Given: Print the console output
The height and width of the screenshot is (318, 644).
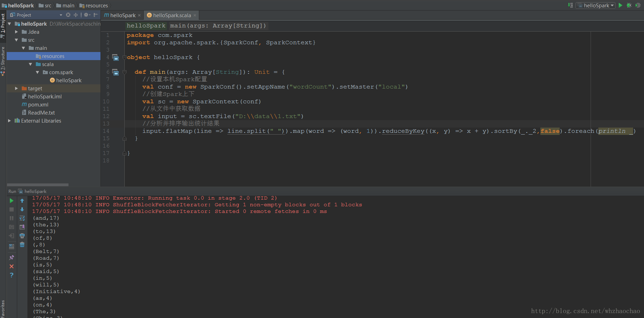Looking at the screenshot, I should tap(22, 236).
